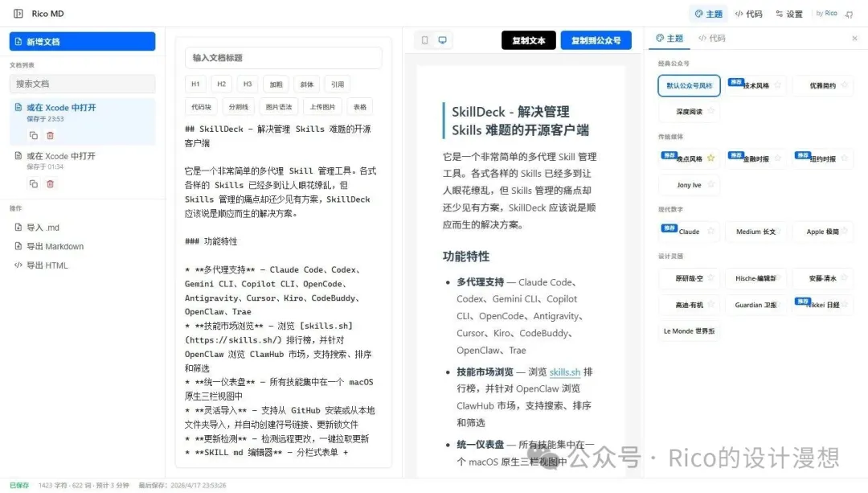Click the 功能特性 heading in the preview

[x=466, y=257]
